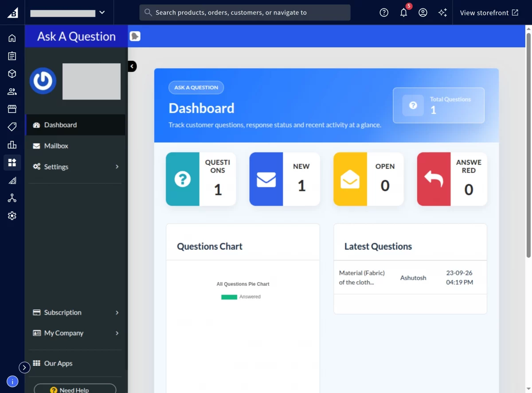532x393 pixels.
Task: Click the Settings chevron arrow
Action: 117,167
